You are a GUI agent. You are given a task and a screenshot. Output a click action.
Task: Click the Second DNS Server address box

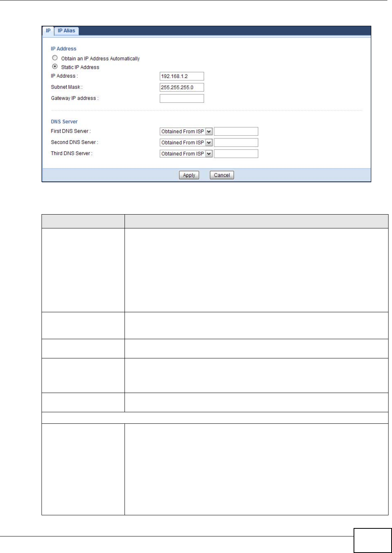tap(236, 143)
